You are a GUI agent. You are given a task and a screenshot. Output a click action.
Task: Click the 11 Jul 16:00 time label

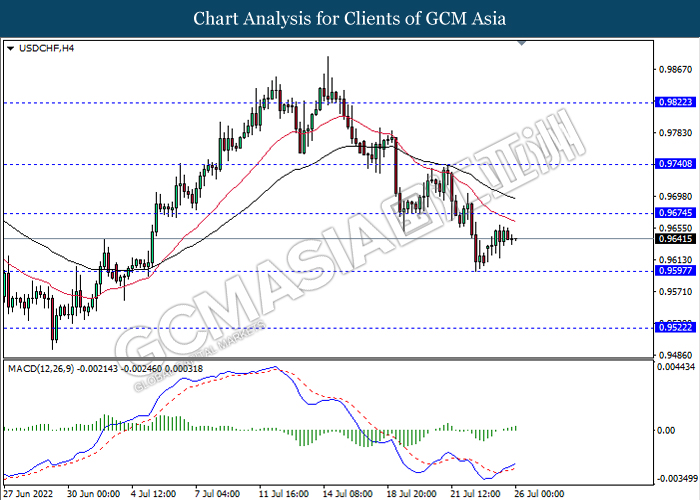(x=283, y=494)
